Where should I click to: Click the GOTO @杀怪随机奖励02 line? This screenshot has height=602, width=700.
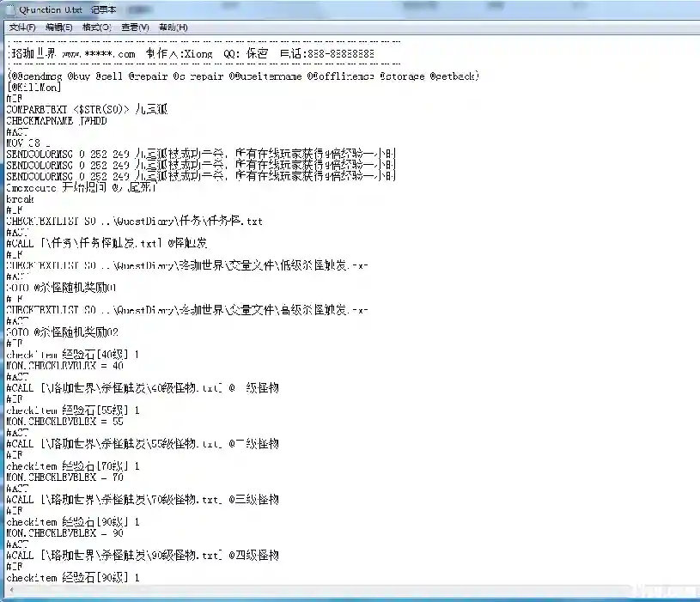[x=63, y=332]
